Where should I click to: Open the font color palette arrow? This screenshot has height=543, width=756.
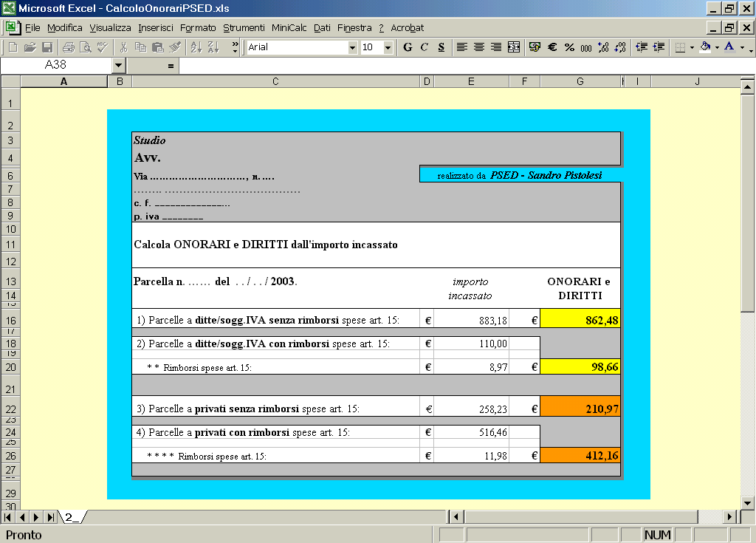742,47
